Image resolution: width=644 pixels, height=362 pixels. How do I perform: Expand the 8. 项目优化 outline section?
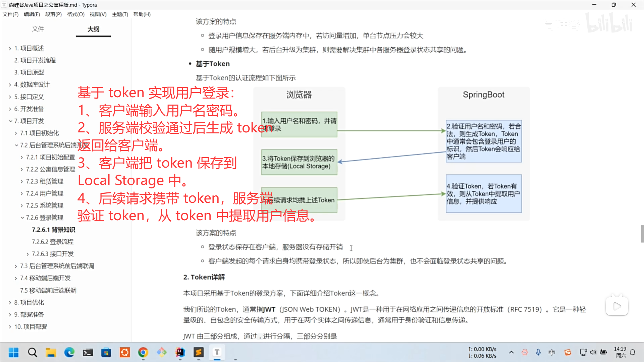tap(10, 303)
